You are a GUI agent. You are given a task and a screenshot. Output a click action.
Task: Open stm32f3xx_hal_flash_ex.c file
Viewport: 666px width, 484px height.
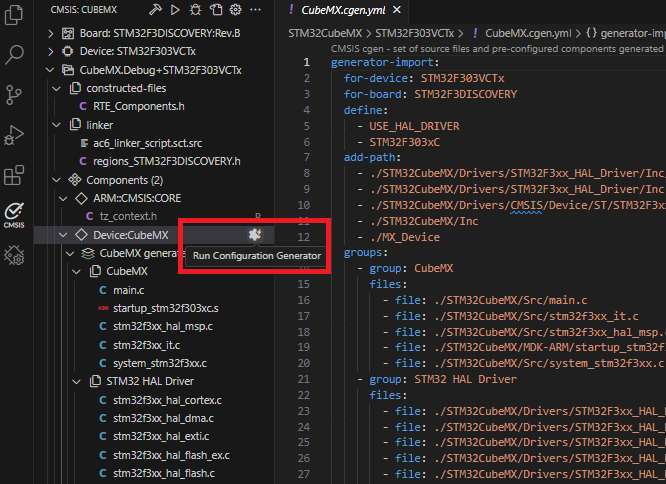(x=171, y=456)
